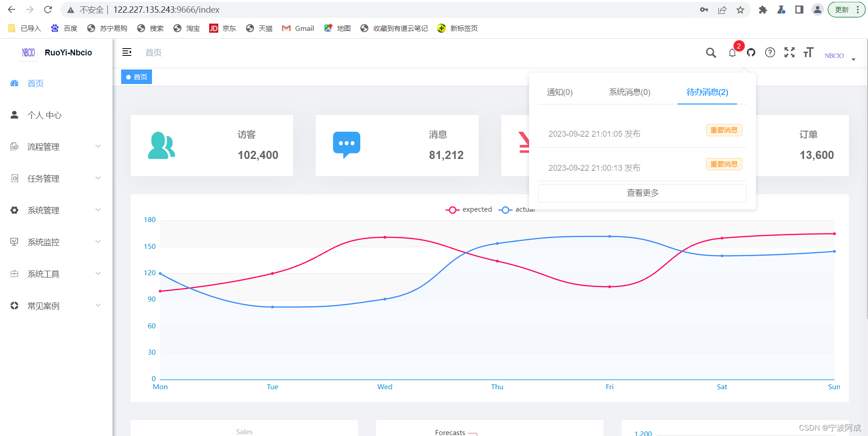This screenshot has width=868, height=436.
Task: Expand the 常见案例 sidebar menu
Action: (x=56, y=306)
